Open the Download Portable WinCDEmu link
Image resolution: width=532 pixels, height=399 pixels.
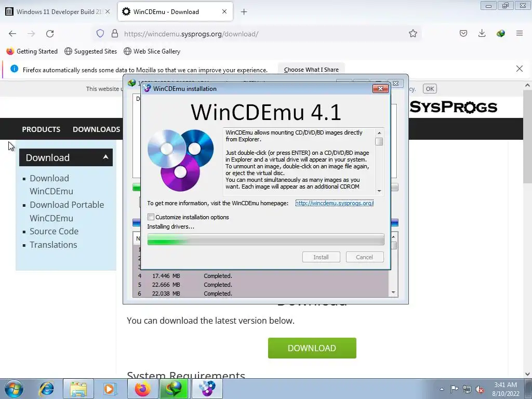[x=67, y=211]
